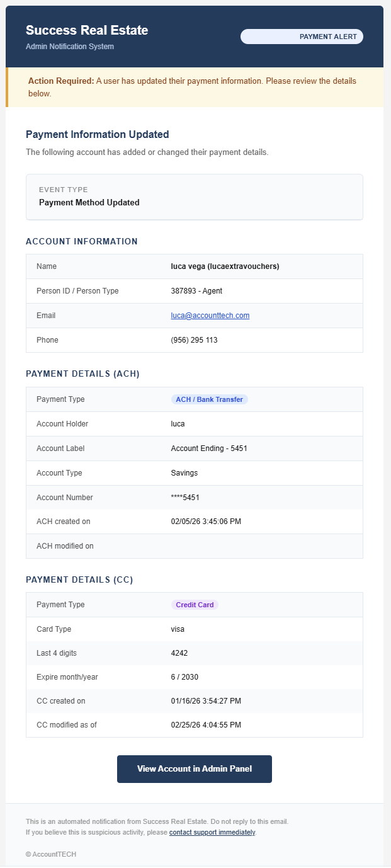Click the PAYMENT ALERT badge
The width and height of the screenshot is (391, 868).
(302, 37)
